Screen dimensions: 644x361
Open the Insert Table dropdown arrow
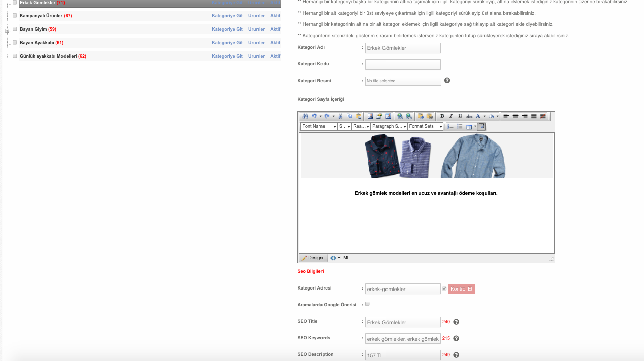click(x=475, y=126)
